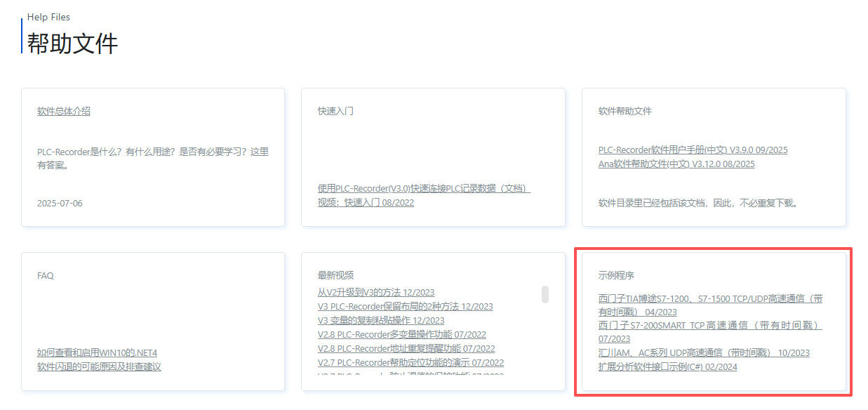Open 扩展分析软件接口示例(C#) 02/2024 link
The image size is (868, 410).
point(668,366)
